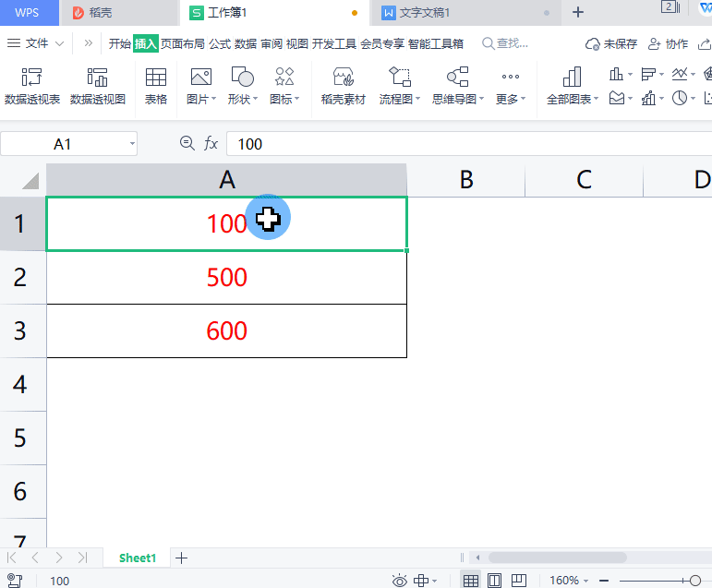Add a new sheet with plus button
Viewport: 712px width, 588px height.
coord(182,558)
